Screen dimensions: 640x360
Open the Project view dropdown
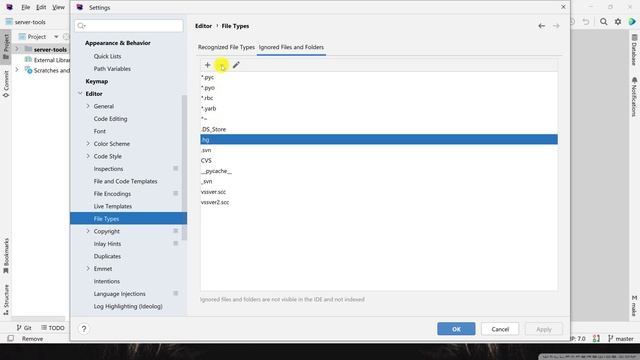click(56, 37)
